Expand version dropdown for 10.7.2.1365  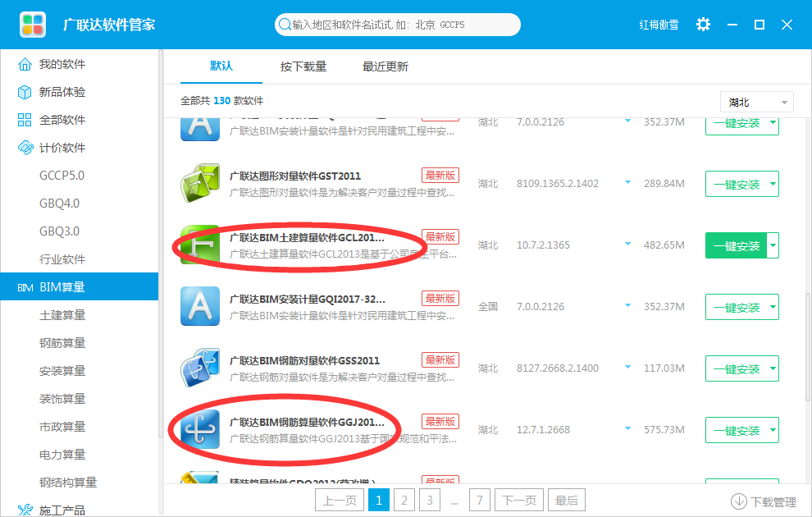[627, 244]
